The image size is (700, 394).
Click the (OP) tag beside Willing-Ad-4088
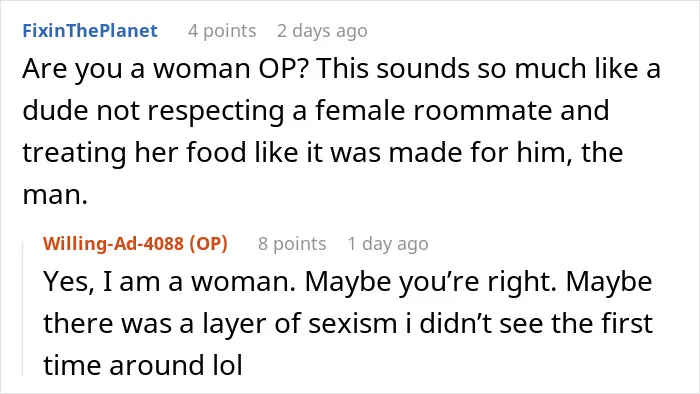click(208, 244)
